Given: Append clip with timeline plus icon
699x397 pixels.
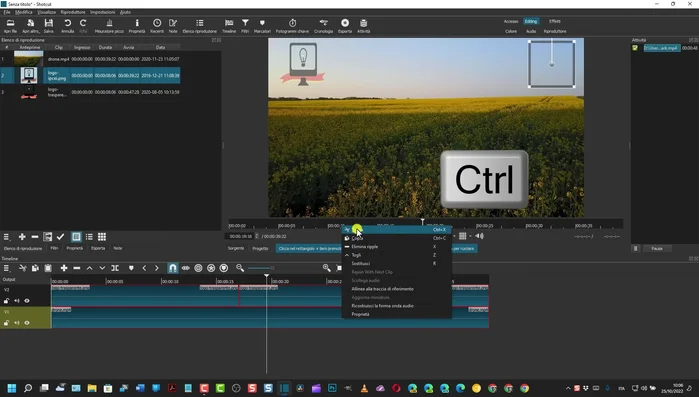Looking at the screenshot, I should [x=64, y=268].
